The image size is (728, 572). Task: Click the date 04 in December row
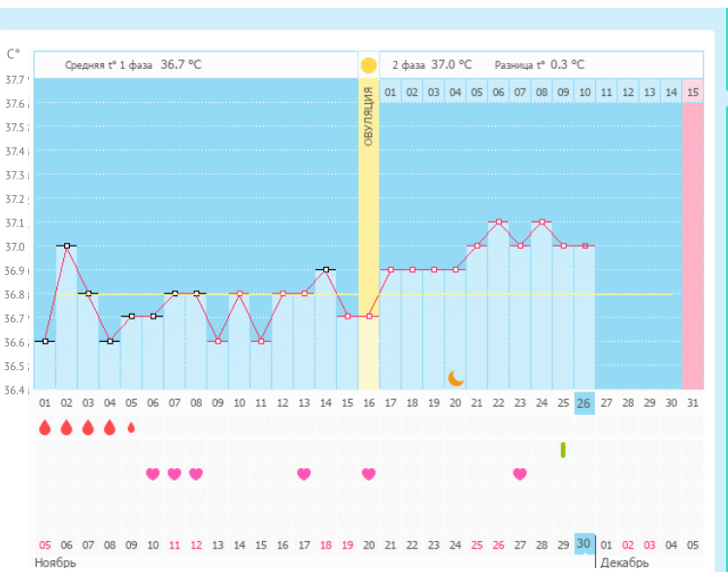[671, 545]
